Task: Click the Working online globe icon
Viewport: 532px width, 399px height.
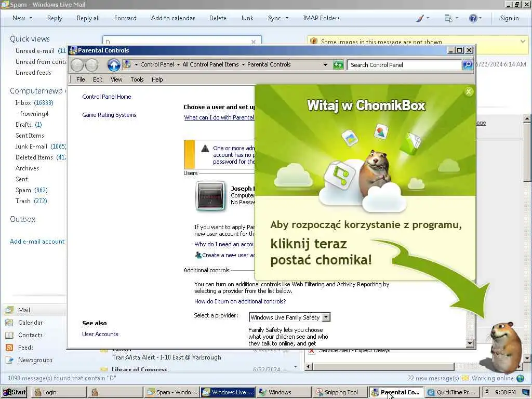Action: (x=520, y=378)
